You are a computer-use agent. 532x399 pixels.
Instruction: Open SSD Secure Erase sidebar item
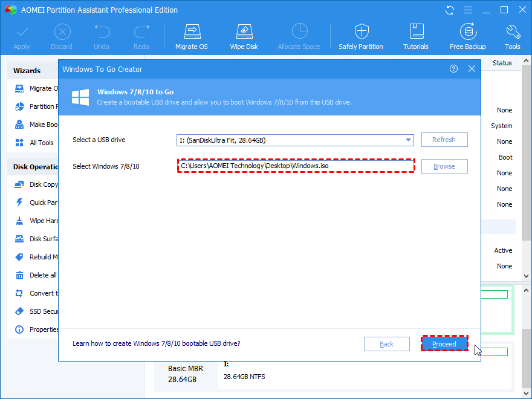click(36, 311)
